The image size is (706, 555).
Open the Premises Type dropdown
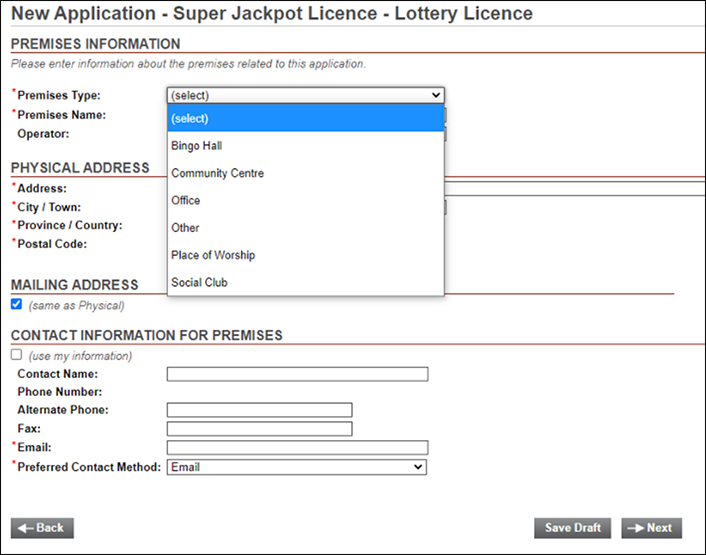(305, 95)
